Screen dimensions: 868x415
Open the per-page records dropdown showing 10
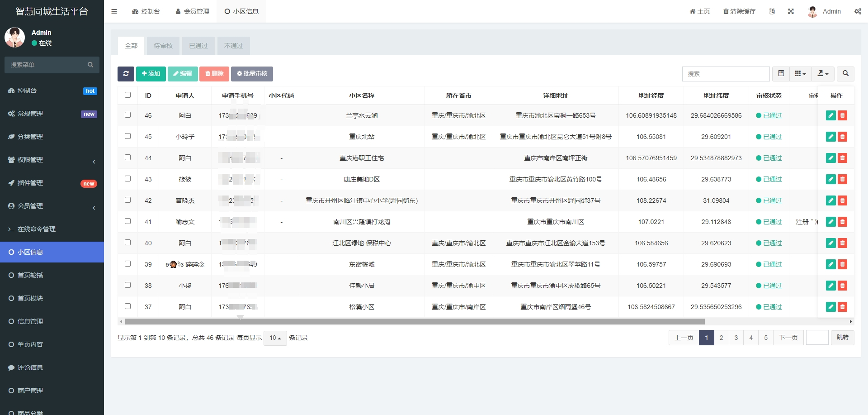[275, 338]
